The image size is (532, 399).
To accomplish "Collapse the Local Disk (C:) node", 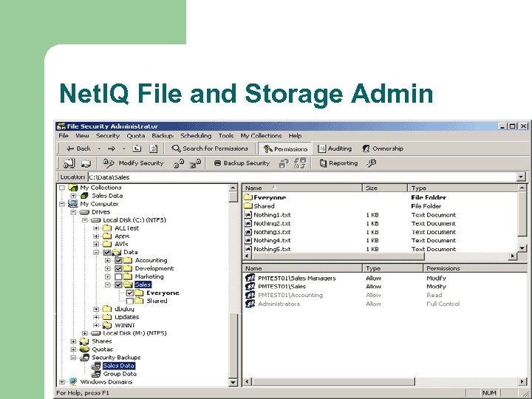I will [85, 220].
